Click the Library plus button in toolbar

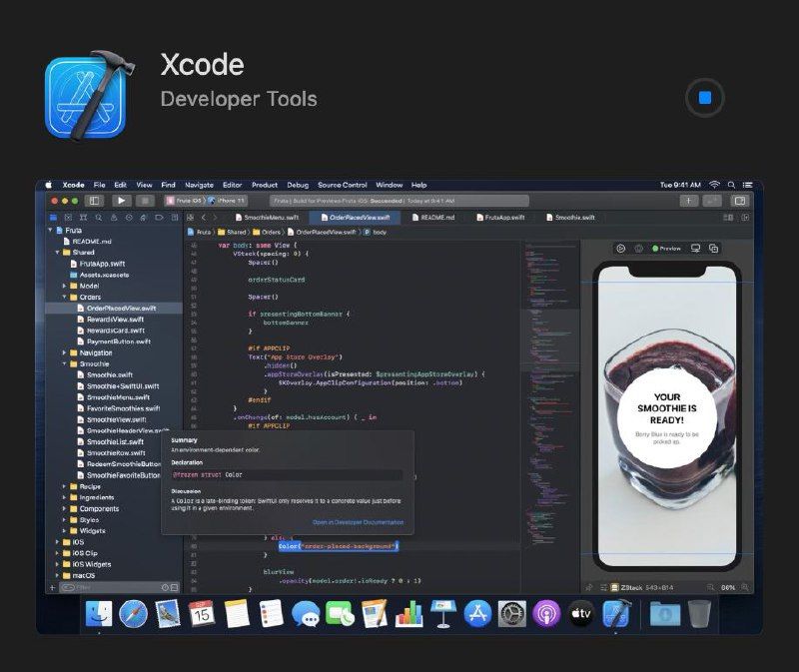click(x=688, y=201)
